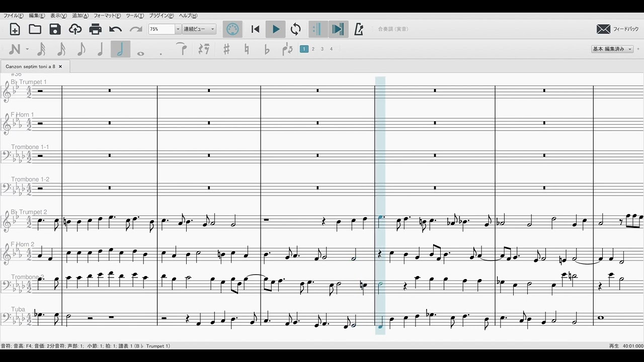Click the B♭ Trumpet 2 staff label
644x362 pixels.
(29, 212)
